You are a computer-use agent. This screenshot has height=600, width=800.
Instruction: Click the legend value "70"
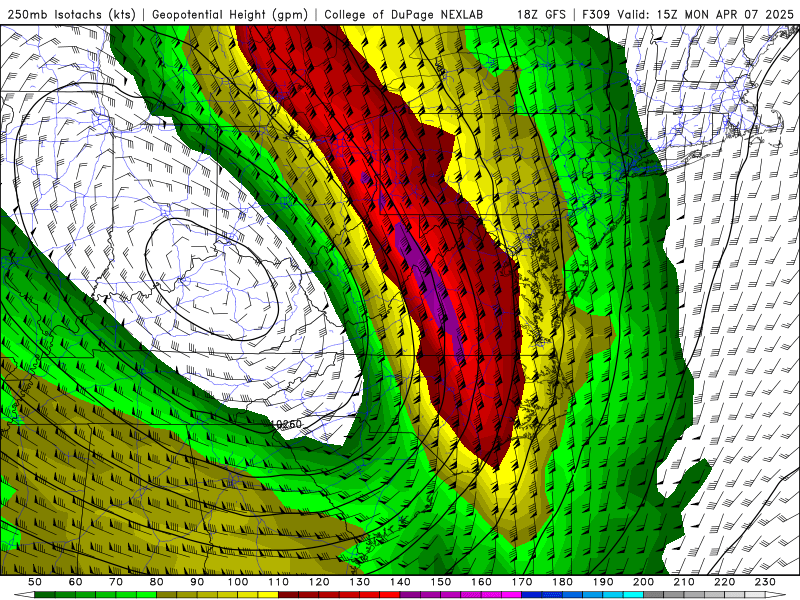point(116,582)
